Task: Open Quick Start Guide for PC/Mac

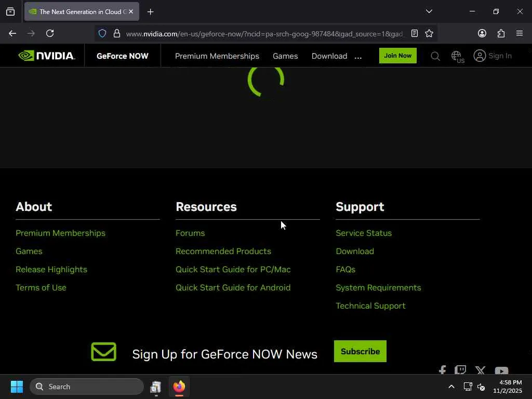Action: click(x=233, y=270)
